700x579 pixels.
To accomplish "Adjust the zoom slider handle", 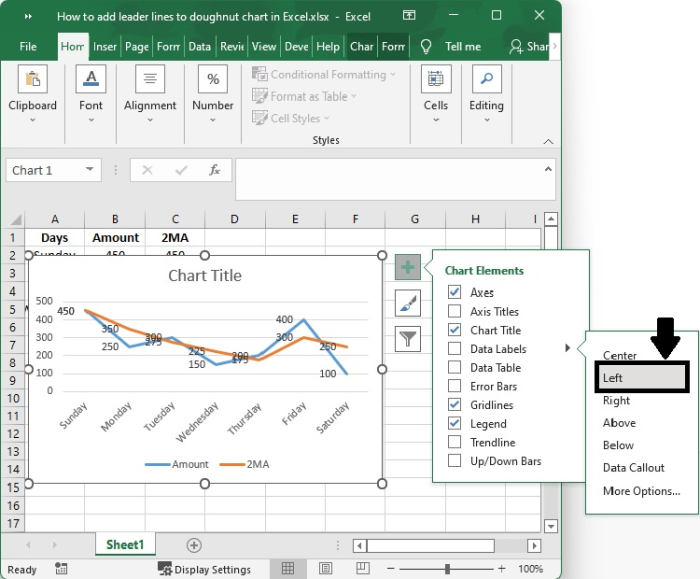I will (x=447, y=569).
